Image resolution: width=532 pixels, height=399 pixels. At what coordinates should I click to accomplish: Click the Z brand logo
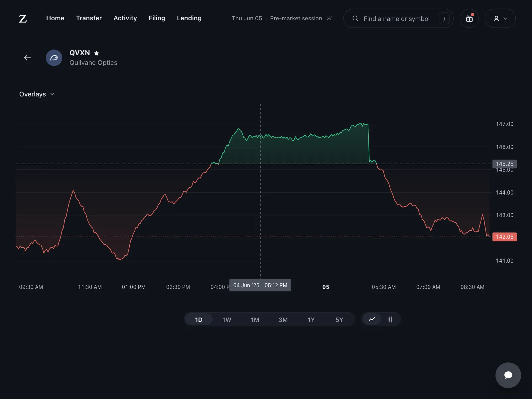(x=23, y=19)
